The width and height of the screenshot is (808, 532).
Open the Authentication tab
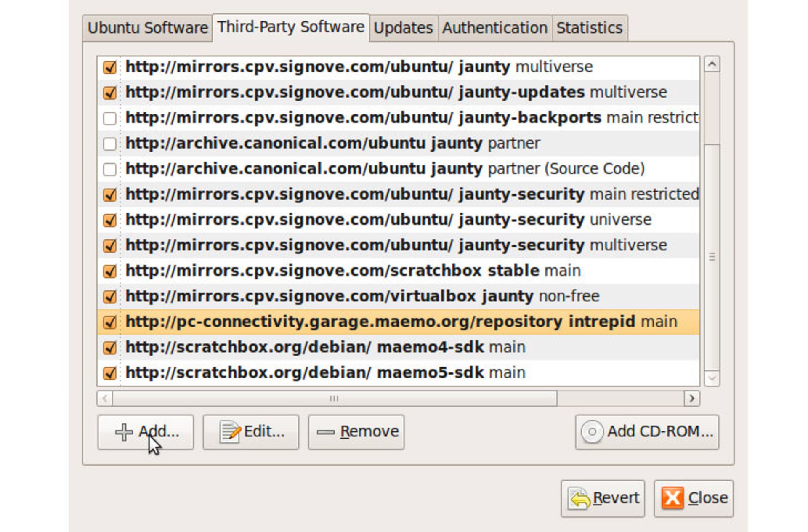(494, 28)
